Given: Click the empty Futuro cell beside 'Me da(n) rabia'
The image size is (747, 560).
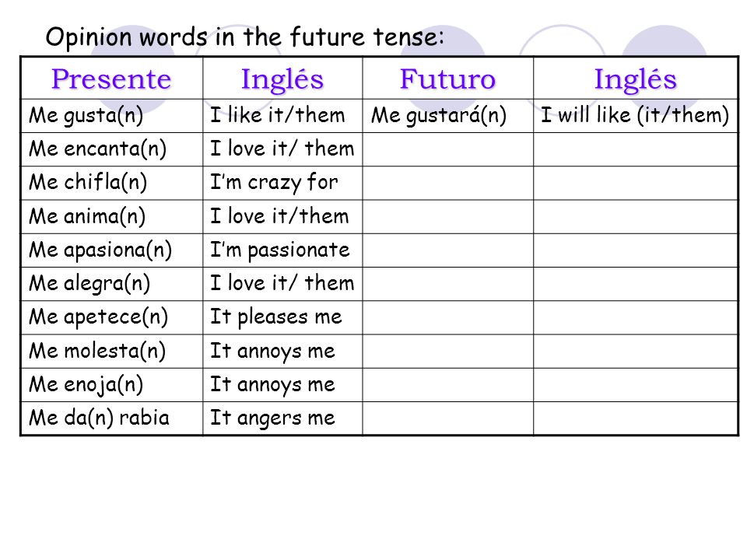Looking at the screenshot, I should tap(448, 418).
